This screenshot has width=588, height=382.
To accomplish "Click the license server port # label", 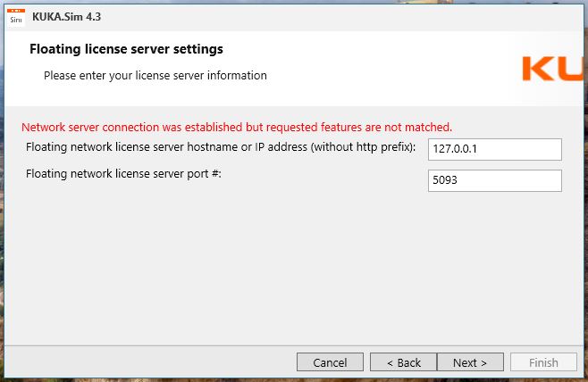I will point(123,174).
